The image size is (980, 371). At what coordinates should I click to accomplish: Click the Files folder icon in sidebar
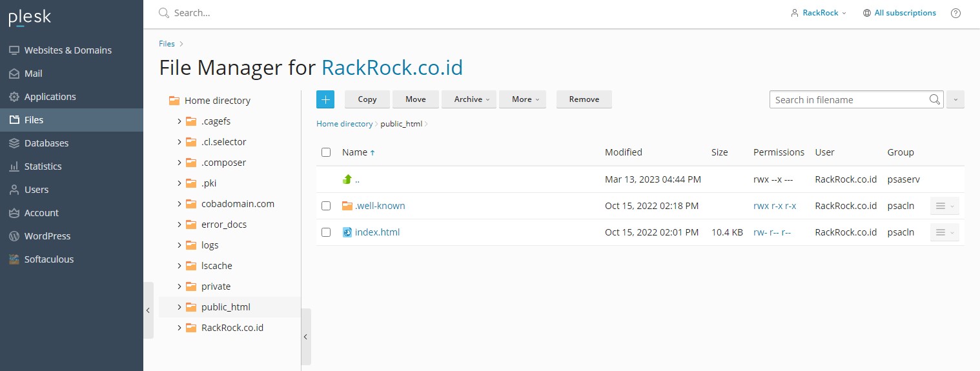14,120
